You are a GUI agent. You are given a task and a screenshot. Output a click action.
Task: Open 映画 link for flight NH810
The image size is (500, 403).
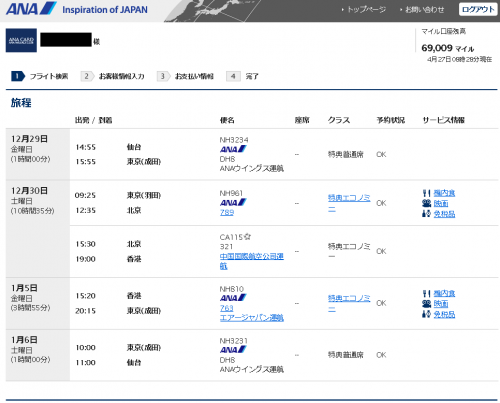point(441,304)
